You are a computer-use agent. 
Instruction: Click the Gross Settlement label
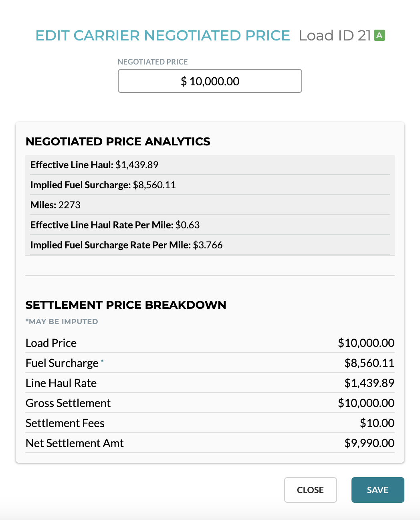point(68,403)
